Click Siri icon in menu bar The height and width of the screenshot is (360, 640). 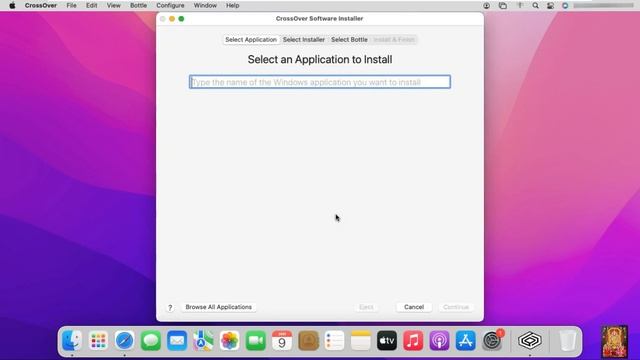tap(565, 6)
